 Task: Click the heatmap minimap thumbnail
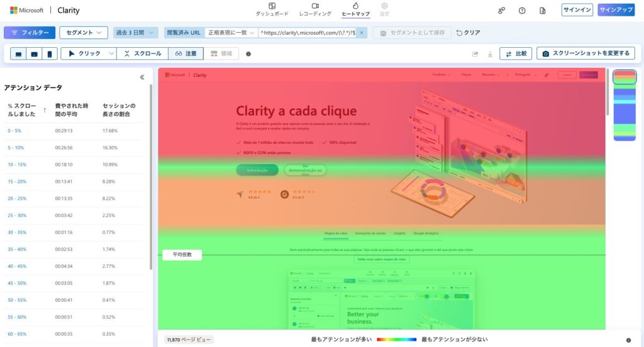pos(625,105)
